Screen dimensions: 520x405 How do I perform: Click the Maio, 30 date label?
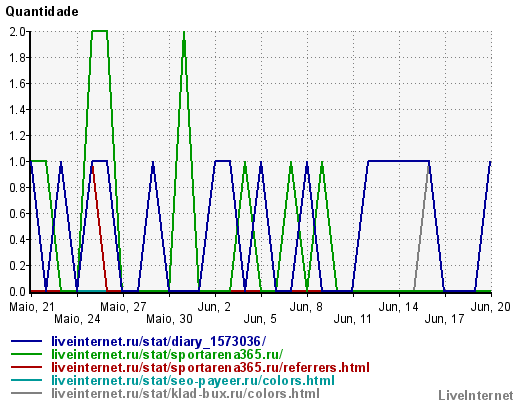coord(169,319)
